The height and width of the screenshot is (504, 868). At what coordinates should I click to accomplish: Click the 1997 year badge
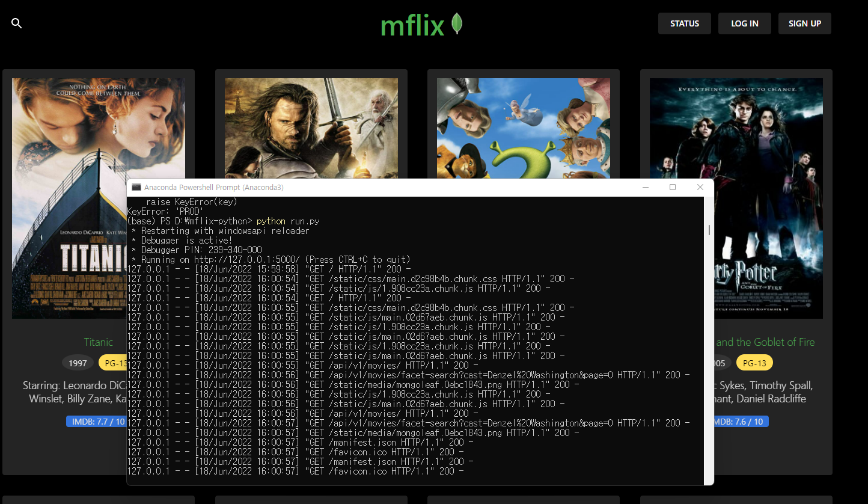point(78,363)
